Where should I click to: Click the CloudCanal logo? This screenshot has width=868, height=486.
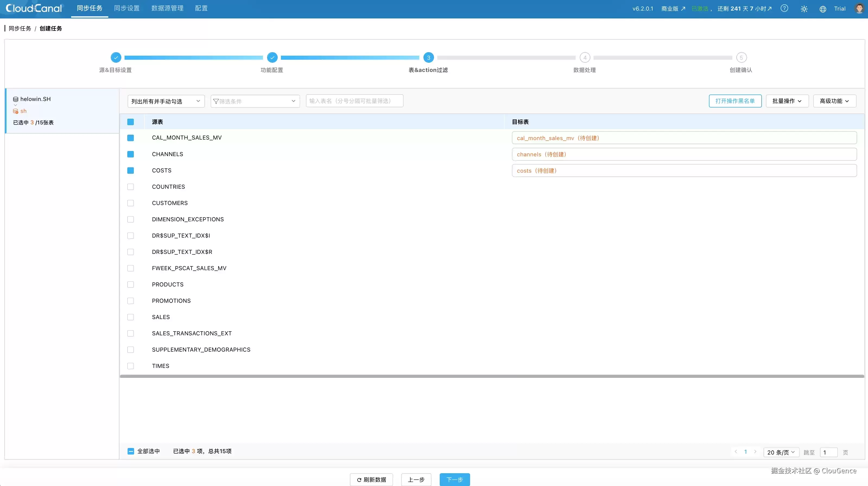tap(34, 8)
